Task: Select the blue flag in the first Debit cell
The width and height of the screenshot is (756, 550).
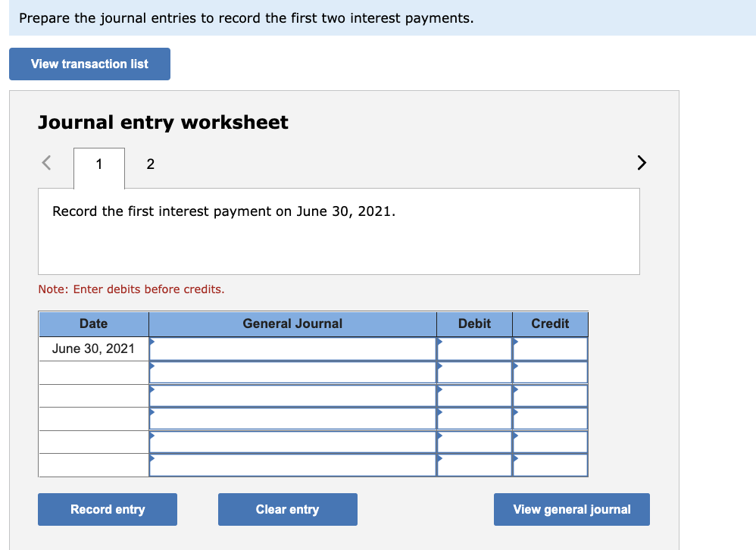Action: pos(439,344)
